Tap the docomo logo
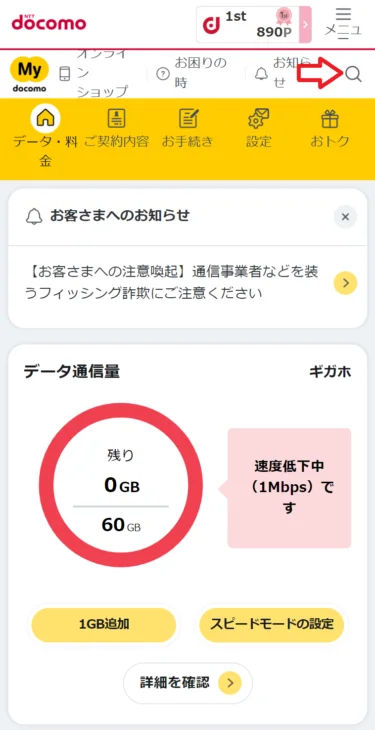The image size is (375, 730). (x=49, y=22)
